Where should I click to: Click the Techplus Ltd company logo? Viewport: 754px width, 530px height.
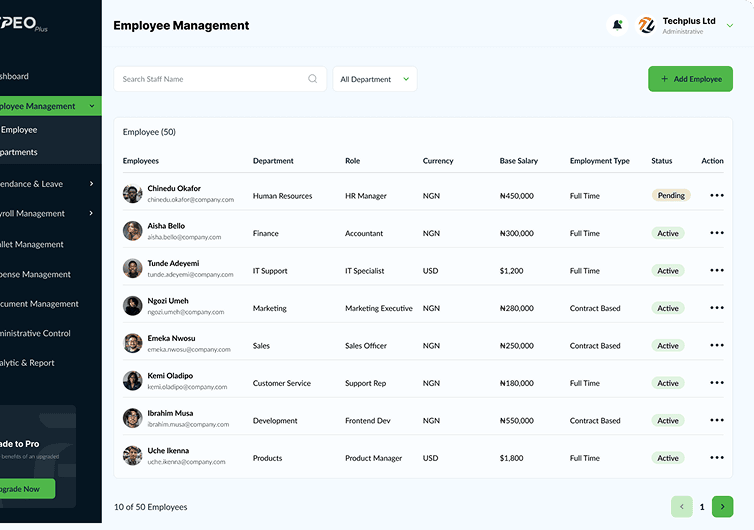[646, 25]
